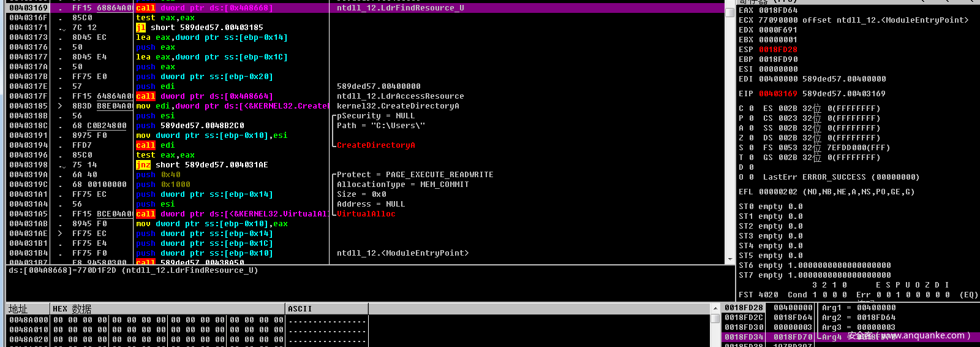The height and width of the screenshot is (347, 980).
Task: Click jump-target marker at address 004031AE
Action: coord(60,234)
